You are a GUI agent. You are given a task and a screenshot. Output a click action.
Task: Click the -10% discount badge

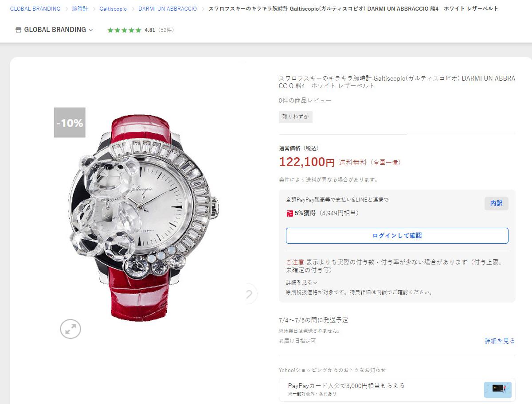pyautogui.click(x=70, y=123)
